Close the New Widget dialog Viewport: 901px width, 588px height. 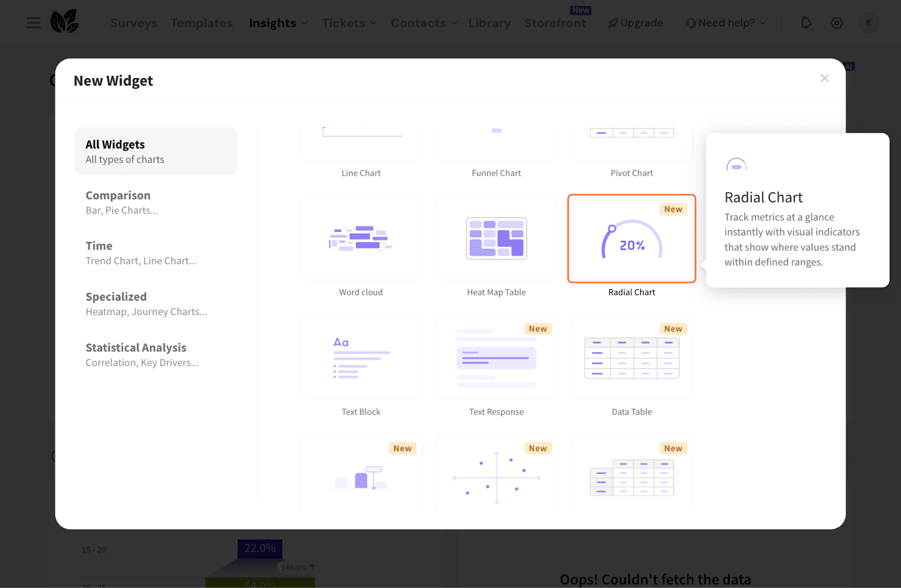click(x=824, y=79)
